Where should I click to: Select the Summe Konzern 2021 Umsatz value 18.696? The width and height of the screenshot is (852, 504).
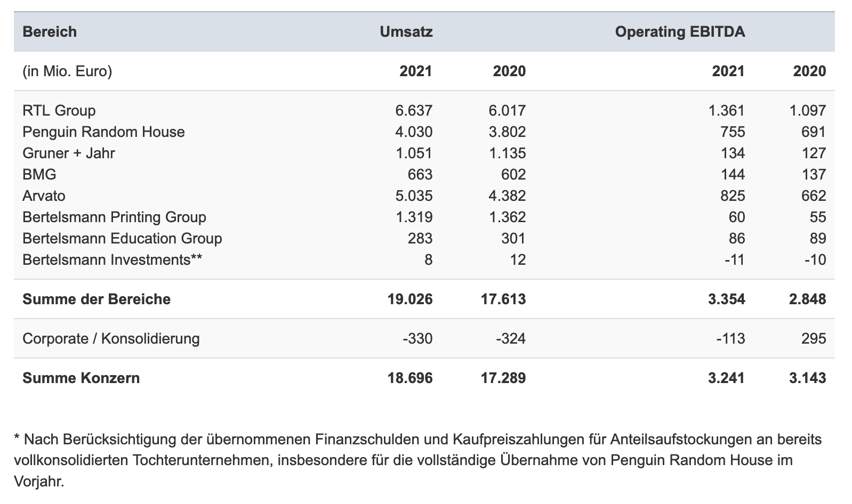click(x=410, y=378)
